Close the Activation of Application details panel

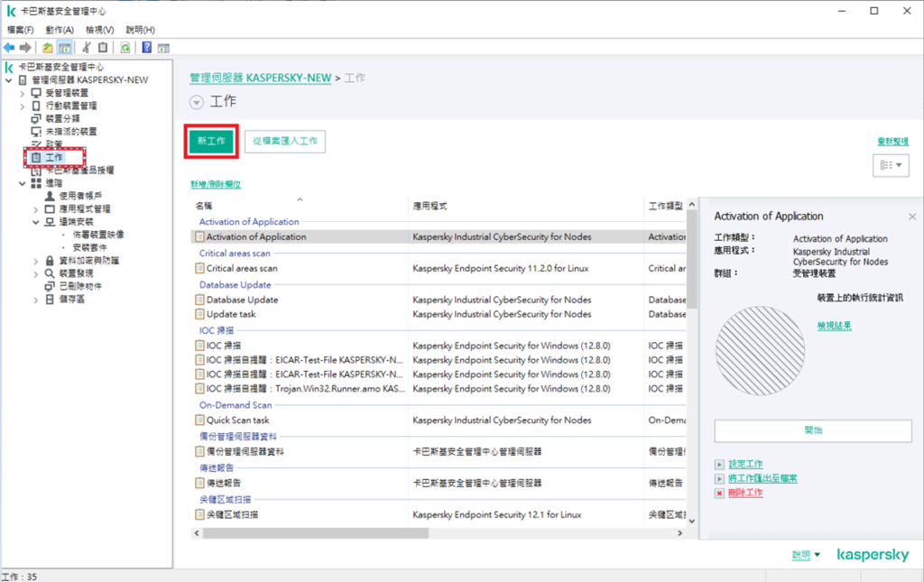911,217
